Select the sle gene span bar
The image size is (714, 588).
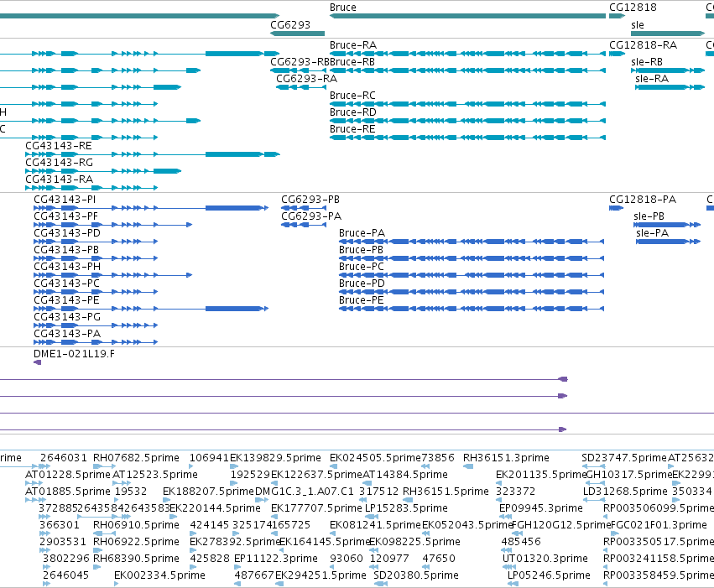(668, 34)
